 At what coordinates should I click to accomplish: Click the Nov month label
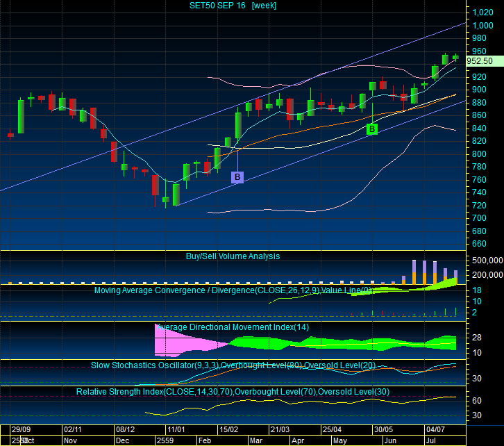point(70,440)
